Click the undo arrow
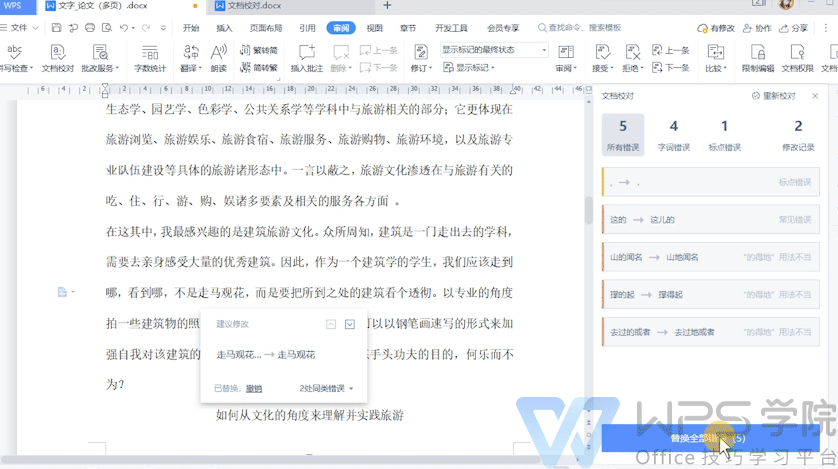Image resolution: width=838 pixels, height=469 pixels. (124, 28)
